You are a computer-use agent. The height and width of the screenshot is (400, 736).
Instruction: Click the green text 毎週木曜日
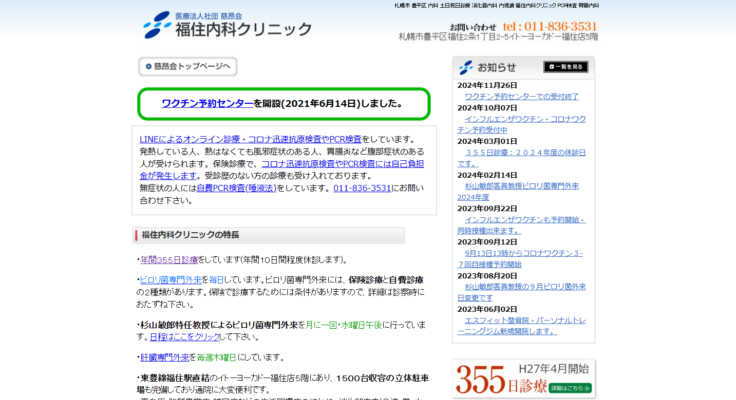216,358
